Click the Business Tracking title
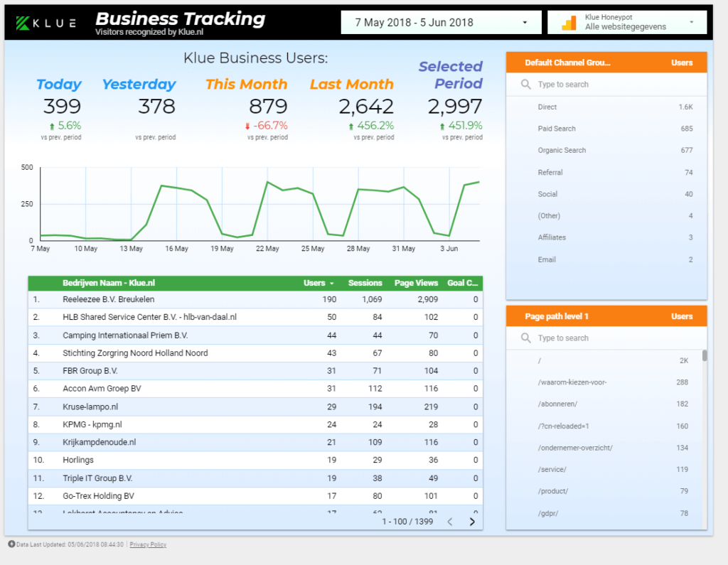 pos(180,19)
